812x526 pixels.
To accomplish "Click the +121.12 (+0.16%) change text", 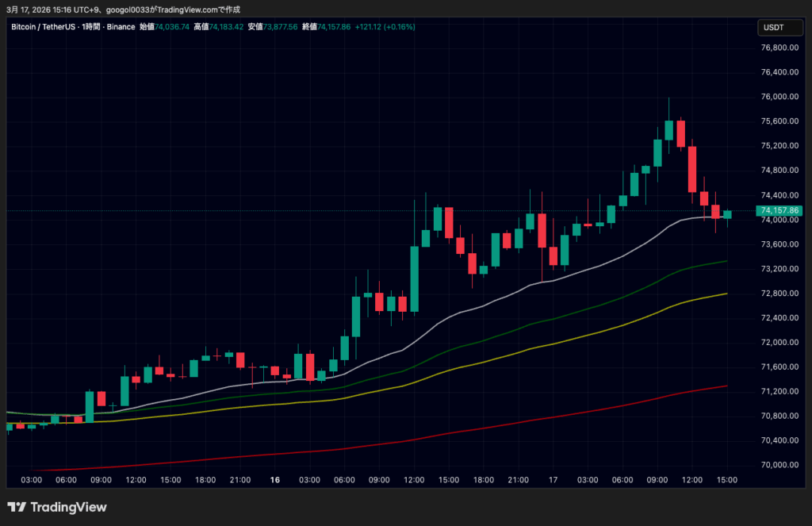I will point(385,27).
